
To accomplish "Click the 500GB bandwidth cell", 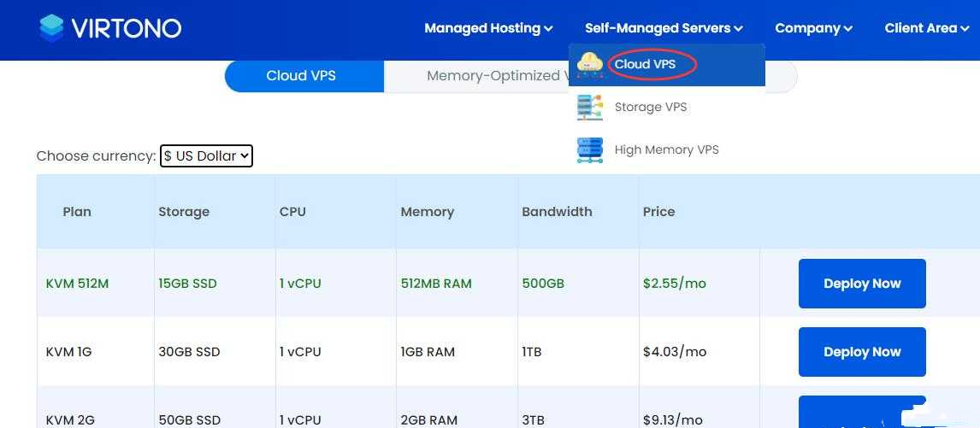I will tap(543, 284).
